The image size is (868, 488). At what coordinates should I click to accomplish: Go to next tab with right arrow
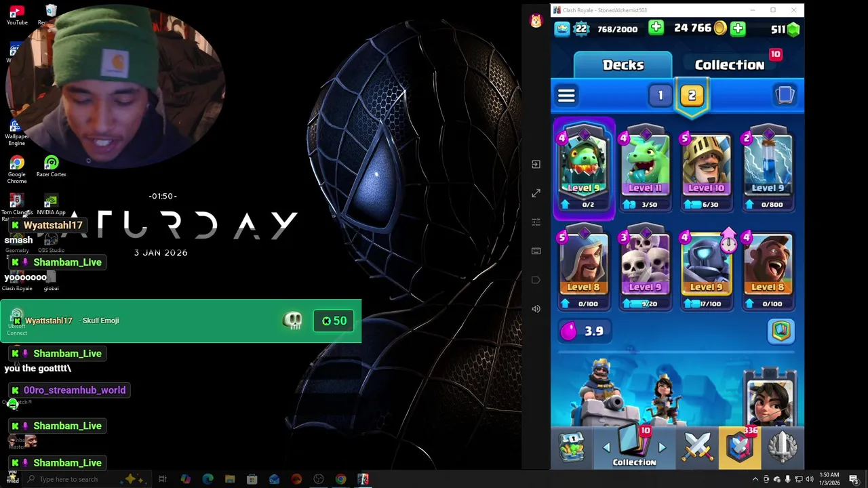click(662, 447)
